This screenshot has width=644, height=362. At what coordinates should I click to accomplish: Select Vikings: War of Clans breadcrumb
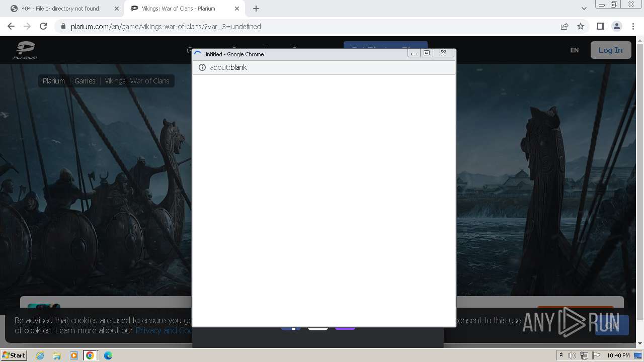137,81
